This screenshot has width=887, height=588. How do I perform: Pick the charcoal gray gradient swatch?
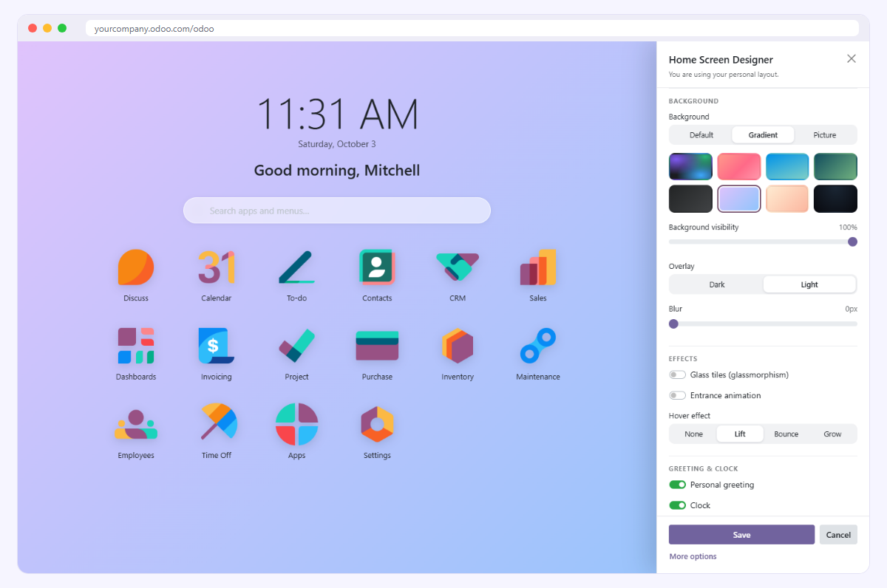click(690, 199)
